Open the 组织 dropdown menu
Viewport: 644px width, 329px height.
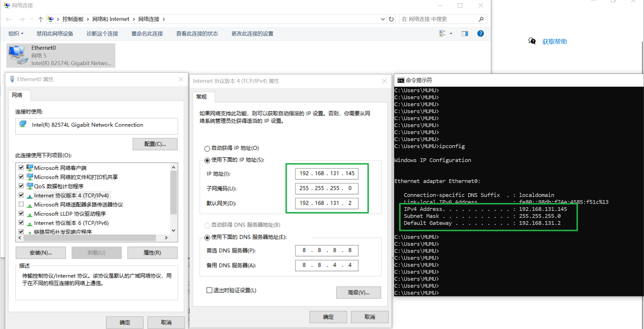[x=16, y=34]
